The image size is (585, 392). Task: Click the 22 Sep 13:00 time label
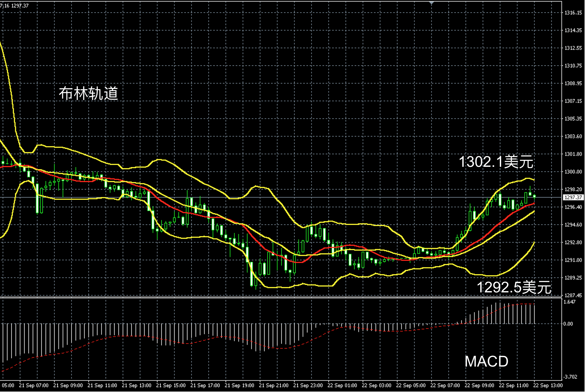coord(548,385)
